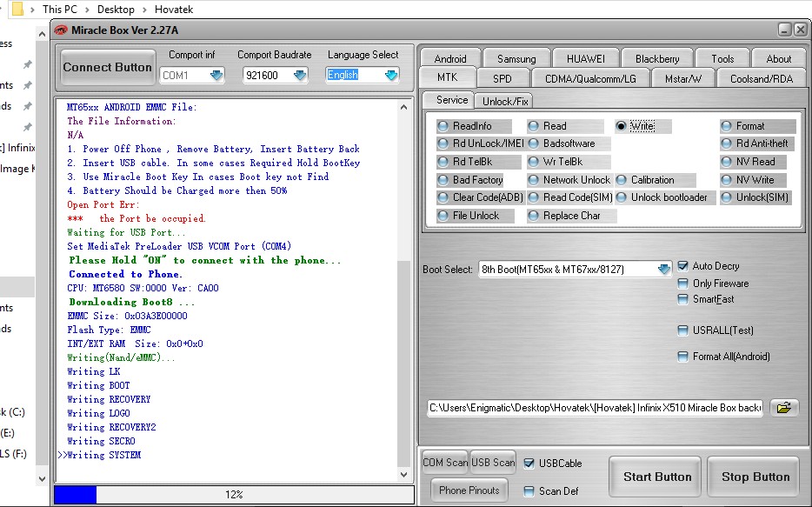The height and width of the screenshot is (507, 812).
Task: Switch to the Coolsand/RDA tab
Action: 762,79
